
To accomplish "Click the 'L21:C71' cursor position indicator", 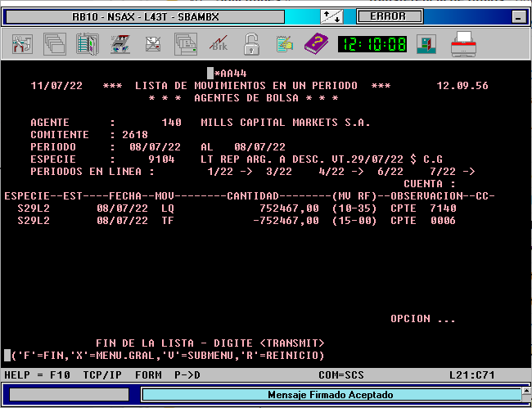I will 472,375.
